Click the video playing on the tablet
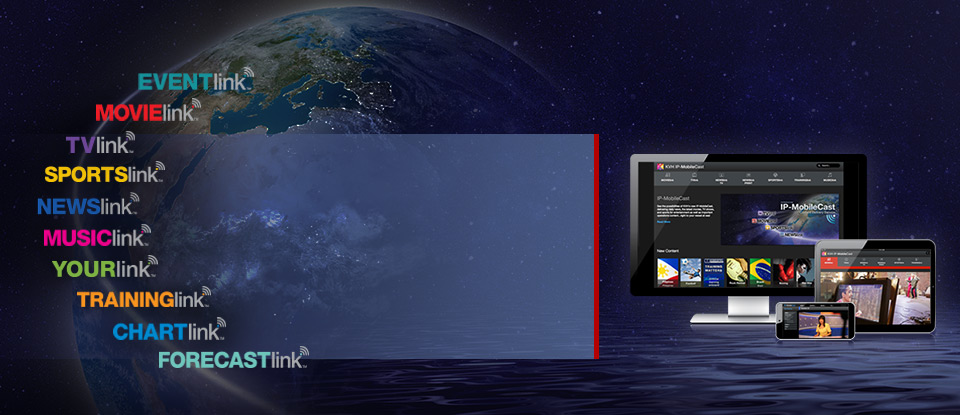The height and width of the screenshot is (415, 960). [x=875, y=296]
